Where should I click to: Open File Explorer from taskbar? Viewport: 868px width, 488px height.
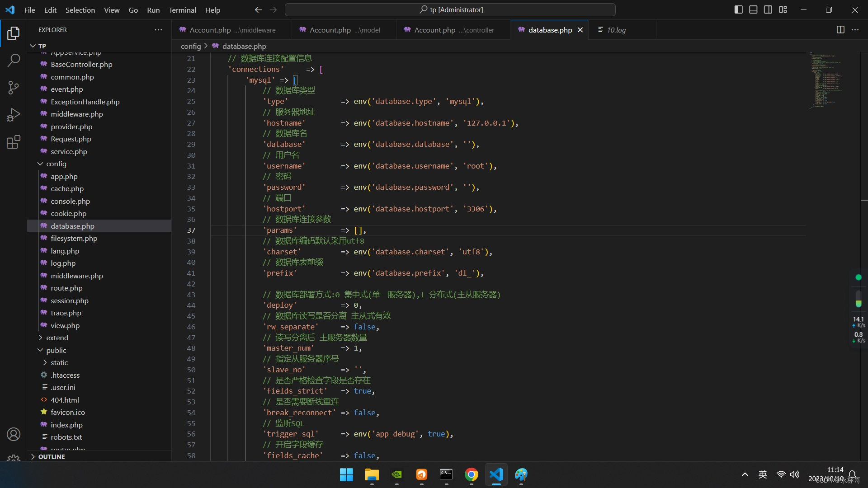[x=372, y=474]
